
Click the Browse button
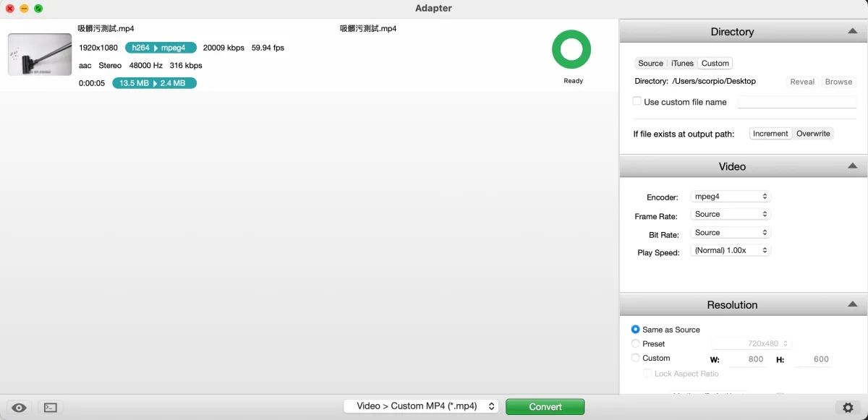point(838,82)
